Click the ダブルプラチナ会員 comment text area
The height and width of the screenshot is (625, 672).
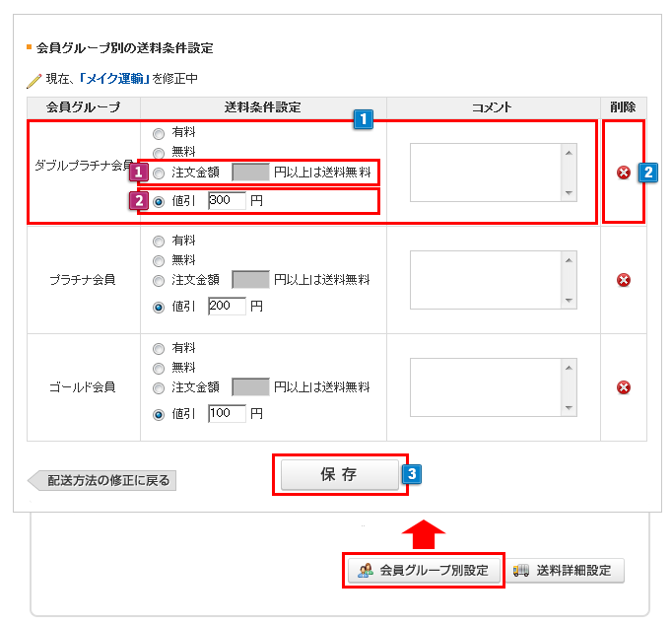(x=484, y=173)
